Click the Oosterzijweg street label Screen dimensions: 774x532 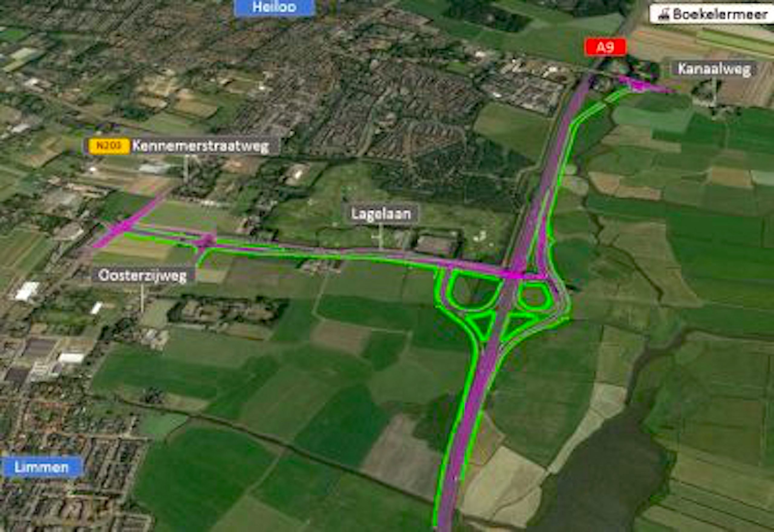click(142, 275)
